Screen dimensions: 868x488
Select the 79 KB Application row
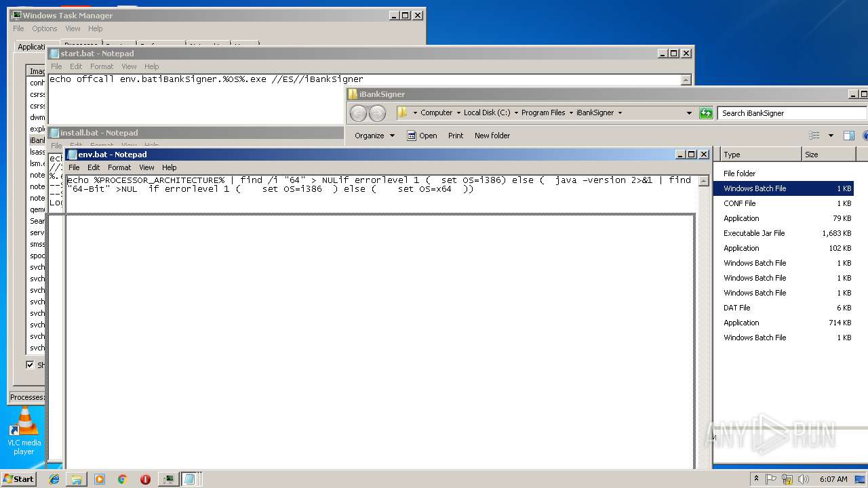point(785,218)
